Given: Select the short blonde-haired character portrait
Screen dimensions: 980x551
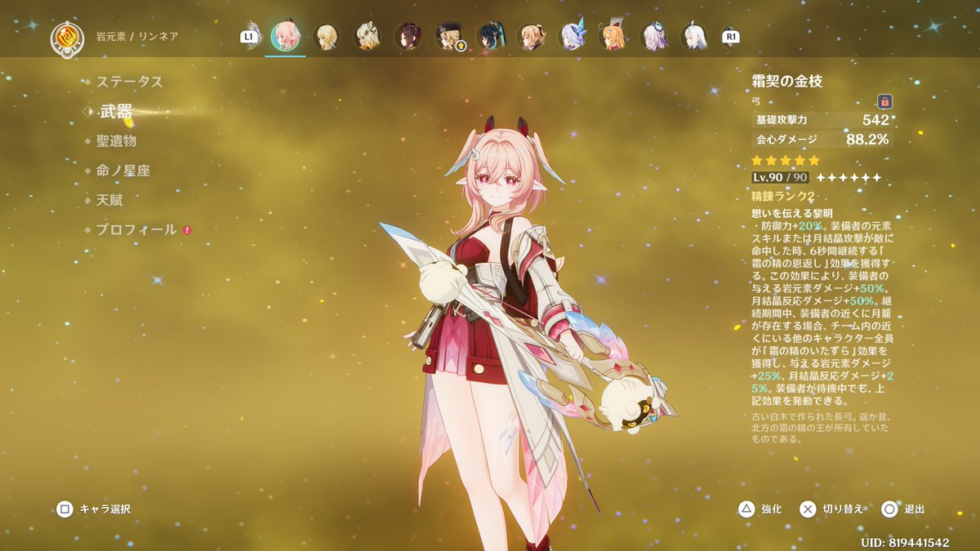Looking at the screenshot, I should 327,37.
